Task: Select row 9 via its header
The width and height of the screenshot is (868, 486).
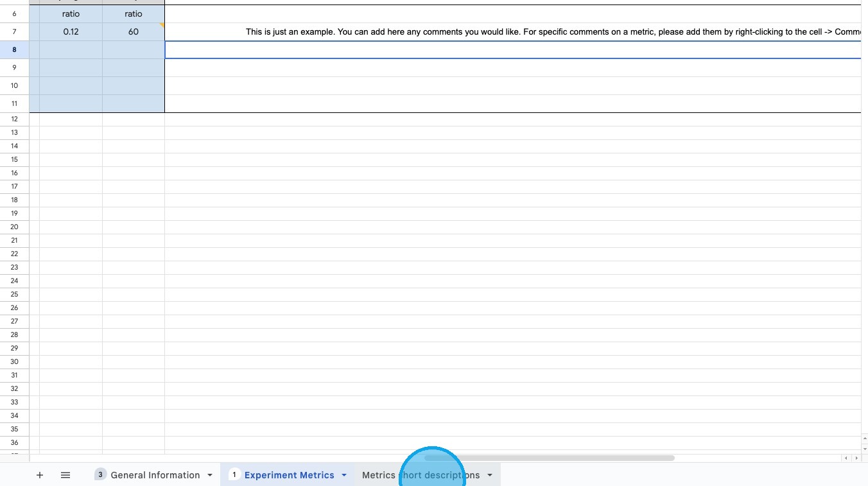Action: coord(14,67)
